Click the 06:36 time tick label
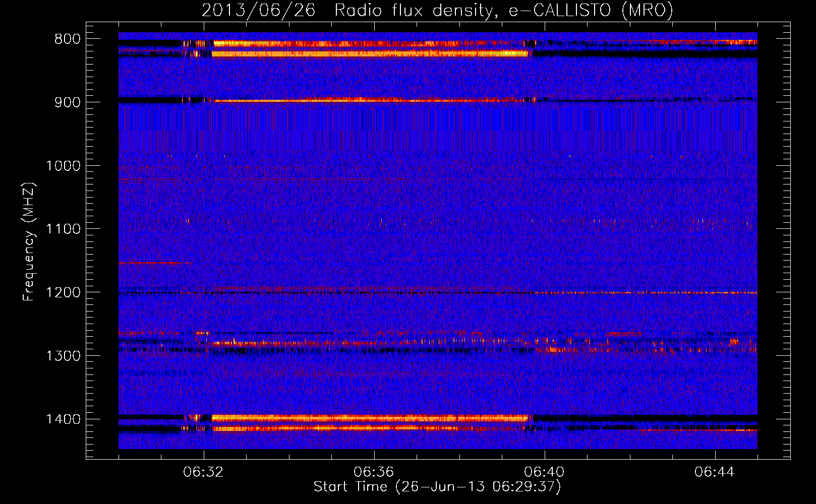This screenshot has width=816, height=504. point(374,472)
